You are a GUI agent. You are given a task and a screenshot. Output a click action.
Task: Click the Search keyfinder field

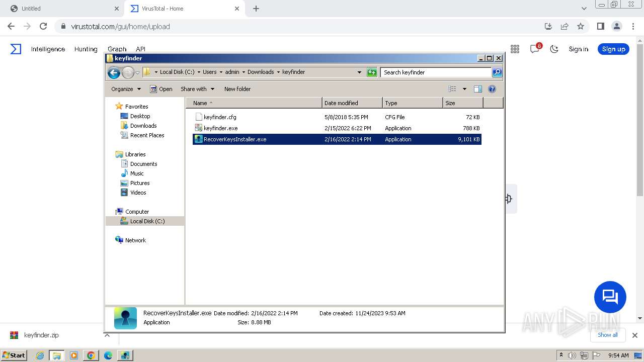coord(436,72)
